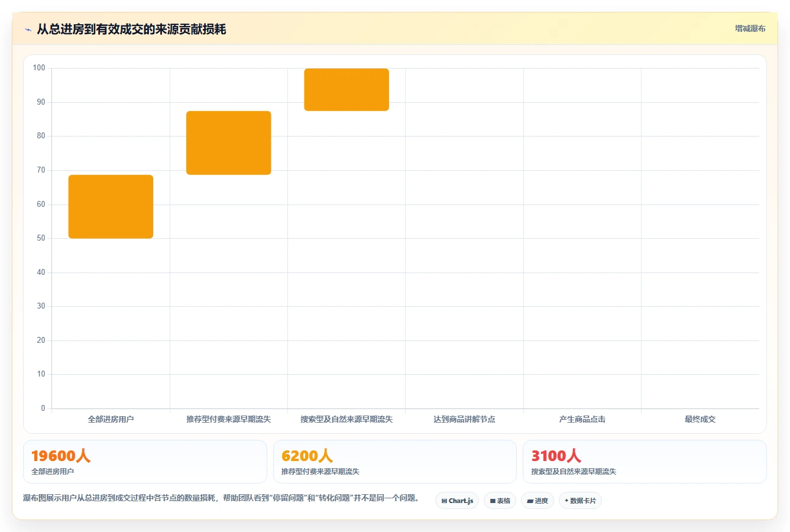Click the description text starting 瀑布图展示
Screen dimensions: 790x532
pos(221,498)
